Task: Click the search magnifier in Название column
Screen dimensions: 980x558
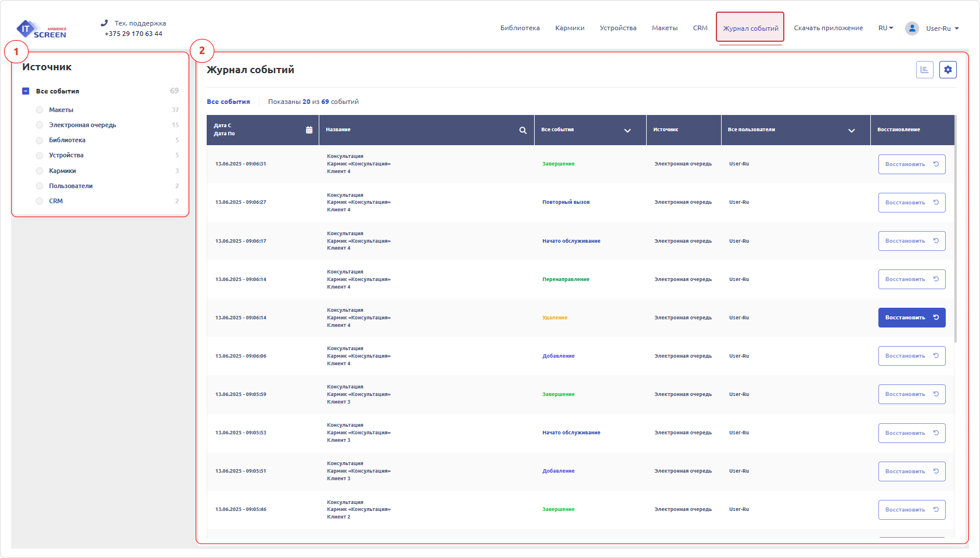Action: click(523, 130)
